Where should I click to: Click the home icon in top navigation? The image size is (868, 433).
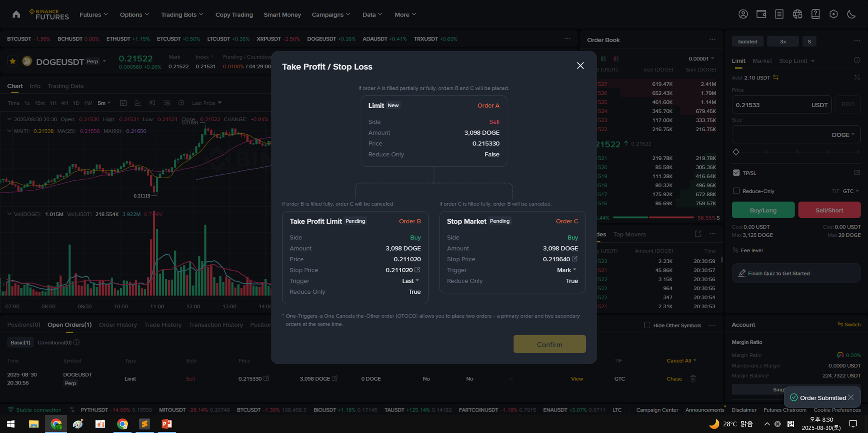[x=16, y=14]
